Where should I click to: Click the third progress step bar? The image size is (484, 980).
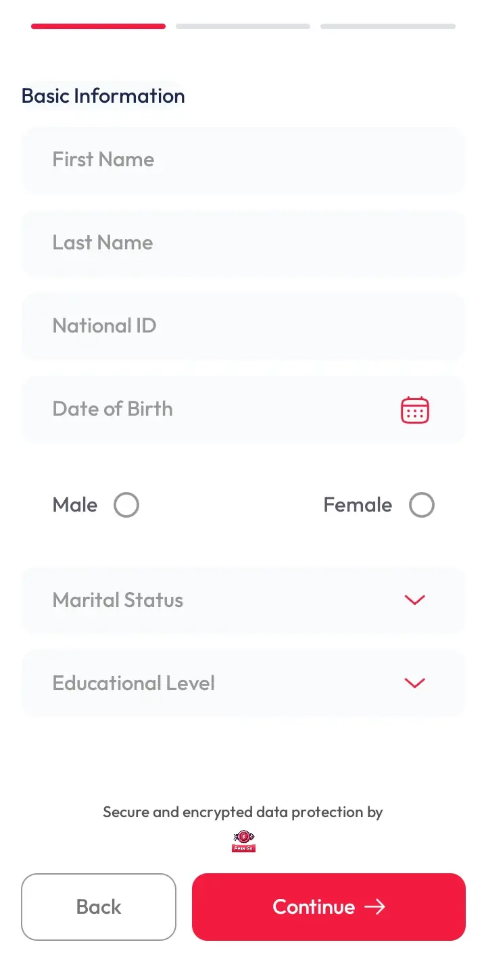pos(387,26)
